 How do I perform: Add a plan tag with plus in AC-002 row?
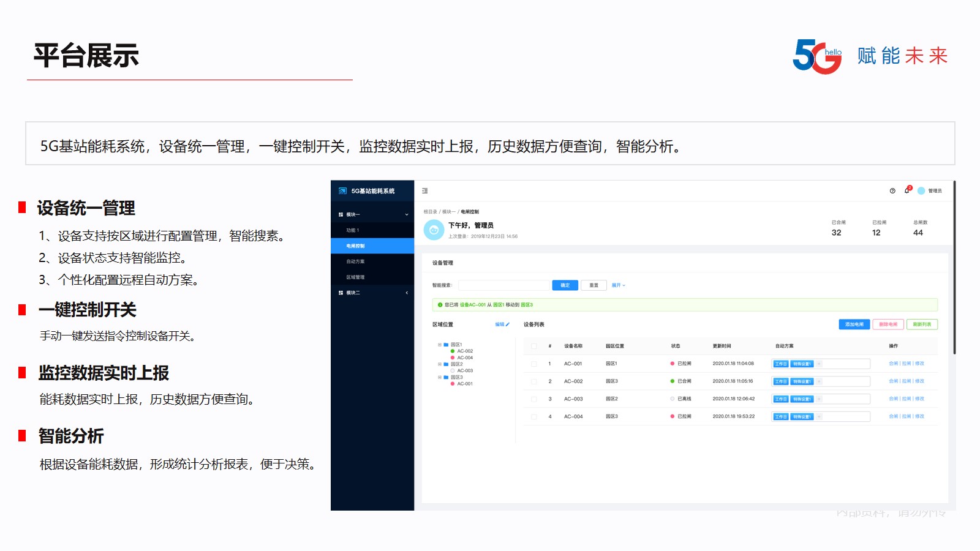(x=819, y=381)
